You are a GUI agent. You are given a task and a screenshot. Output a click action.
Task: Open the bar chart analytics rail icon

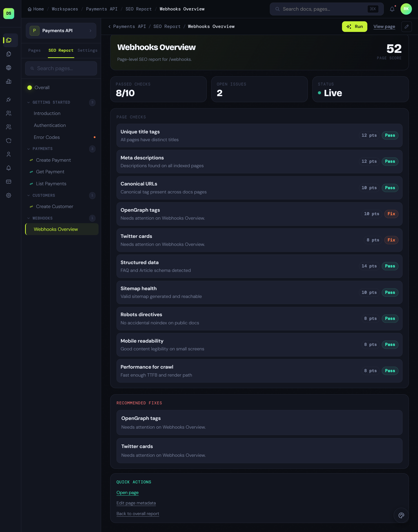(x=9, y=81)
